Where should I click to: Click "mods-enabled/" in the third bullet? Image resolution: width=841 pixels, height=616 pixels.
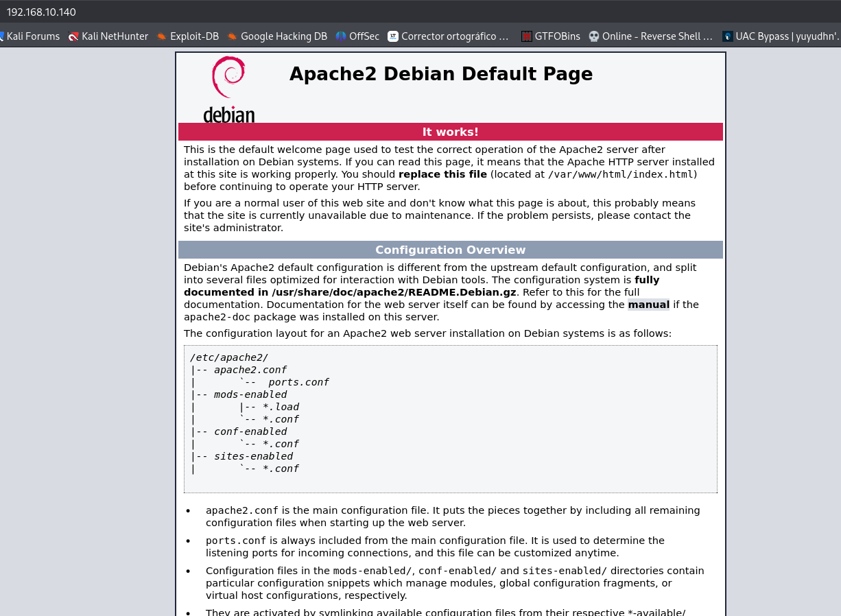click(372, 571)
